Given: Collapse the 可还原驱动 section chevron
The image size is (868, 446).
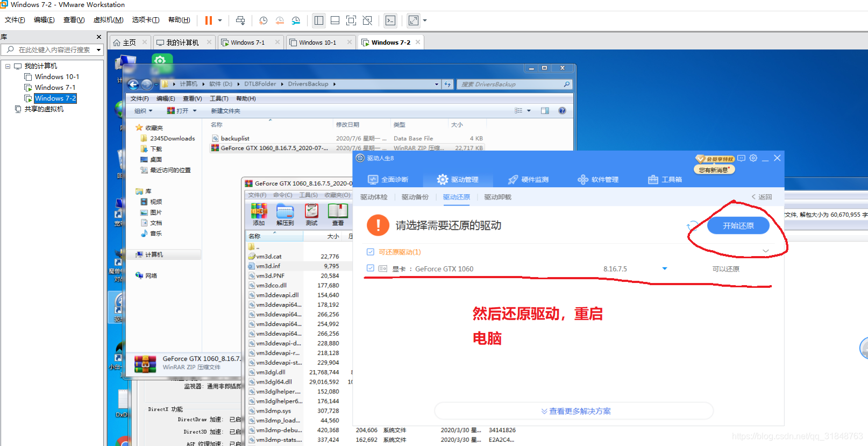Looking at the screenshot, I should pyautogui.click(x=766, y=251).
